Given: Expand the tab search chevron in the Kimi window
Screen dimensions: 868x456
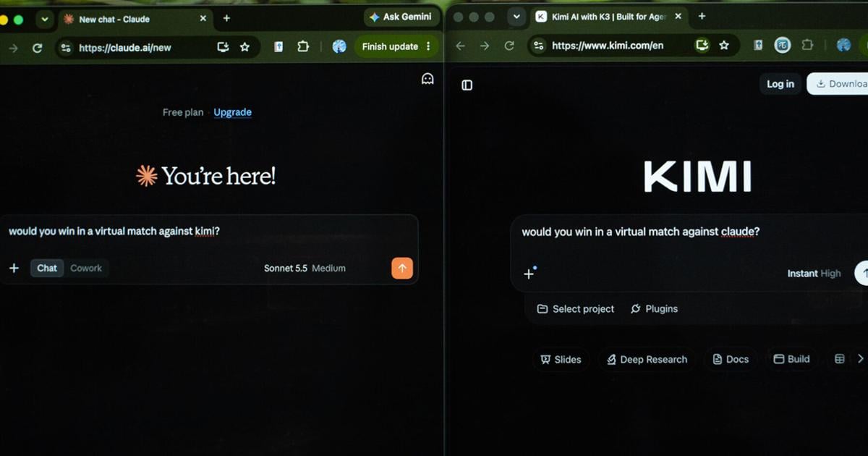Looking at the screenshot, I should 516,17.
